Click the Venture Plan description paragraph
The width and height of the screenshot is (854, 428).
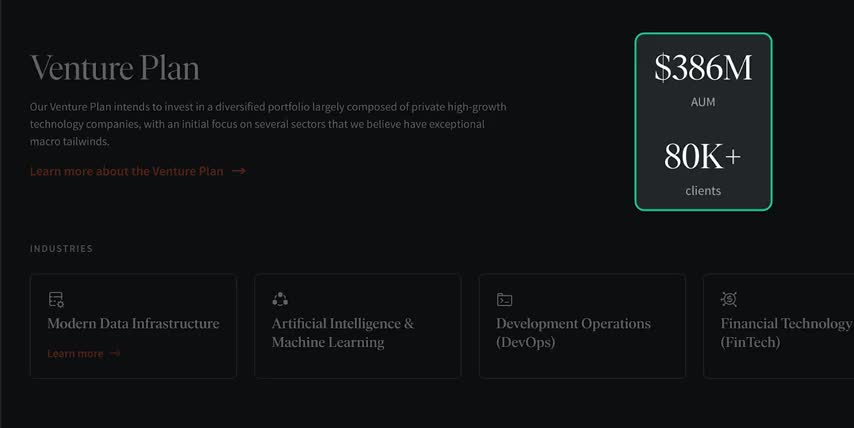click(x=270, y=124)
